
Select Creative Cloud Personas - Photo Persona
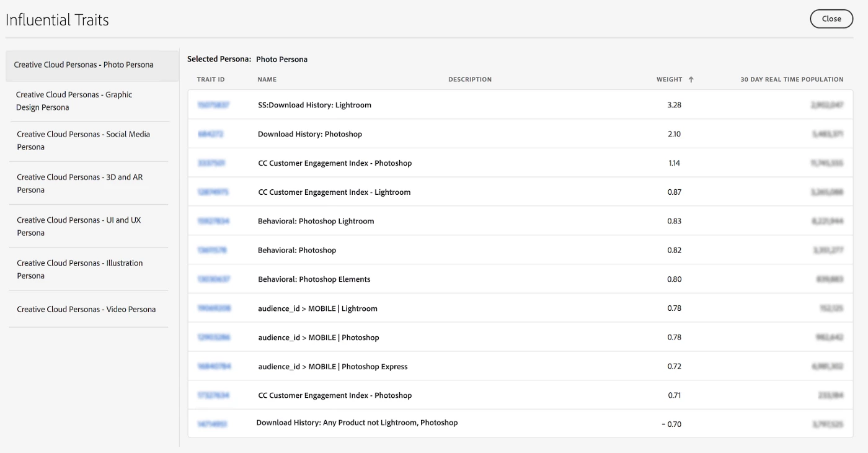pos(92,65)
